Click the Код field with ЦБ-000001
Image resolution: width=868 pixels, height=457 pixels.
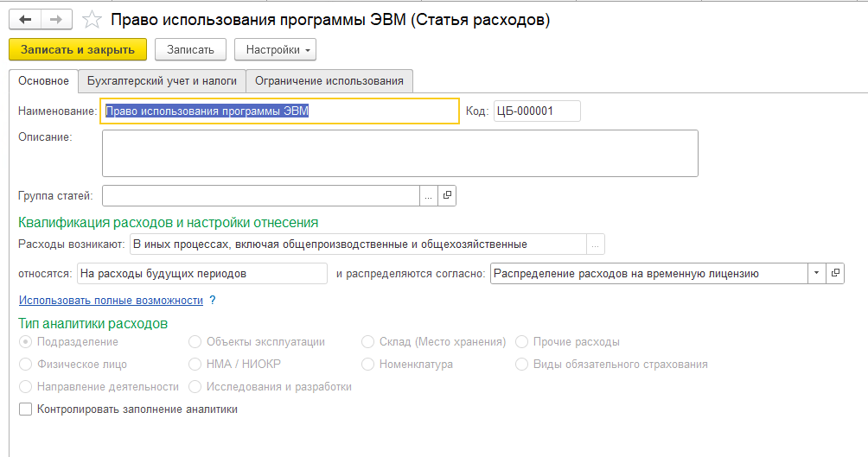(536, 111)
